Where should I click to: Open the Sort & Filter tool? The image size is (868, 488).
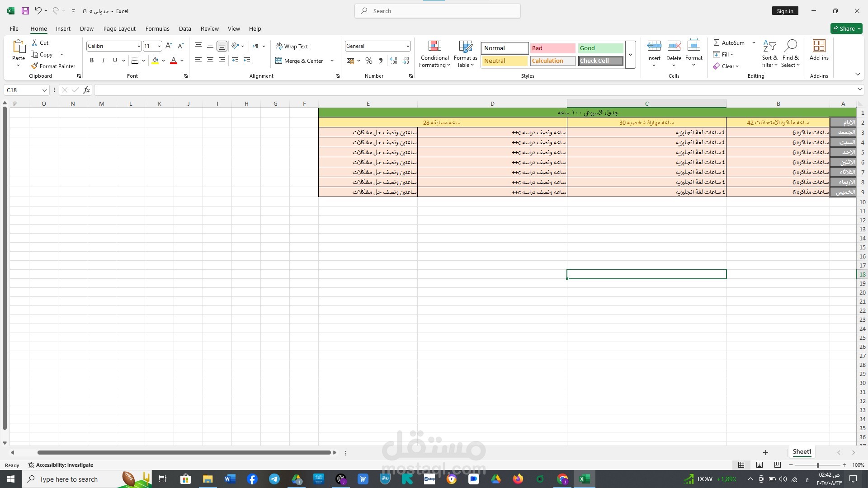(769, 46)
